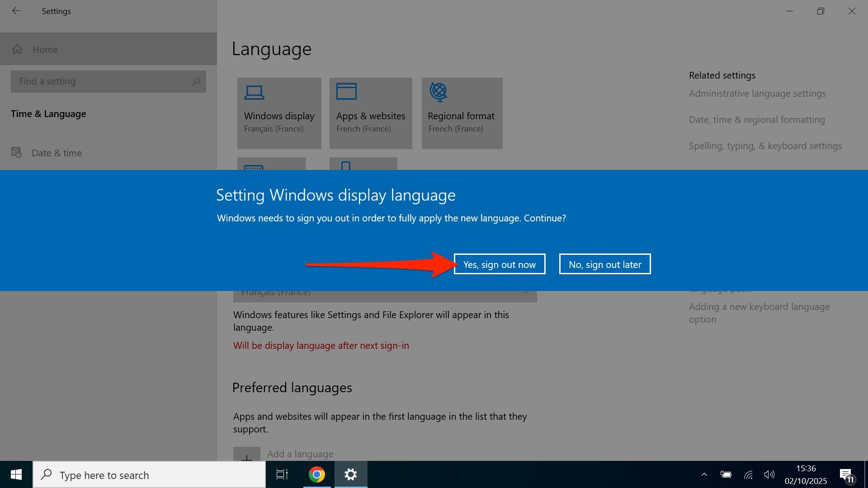Image resolution: width=868 pixels, height=488 pixels.
Task: Click No, sign out later
Action: (x=604, y=264)
